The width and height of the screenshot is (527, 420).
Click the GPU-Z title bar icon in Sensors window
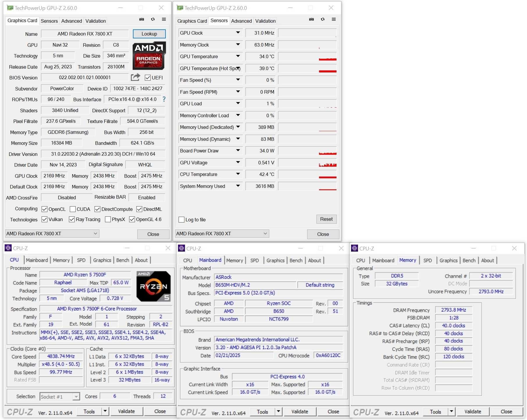click(x=180, y=8)
